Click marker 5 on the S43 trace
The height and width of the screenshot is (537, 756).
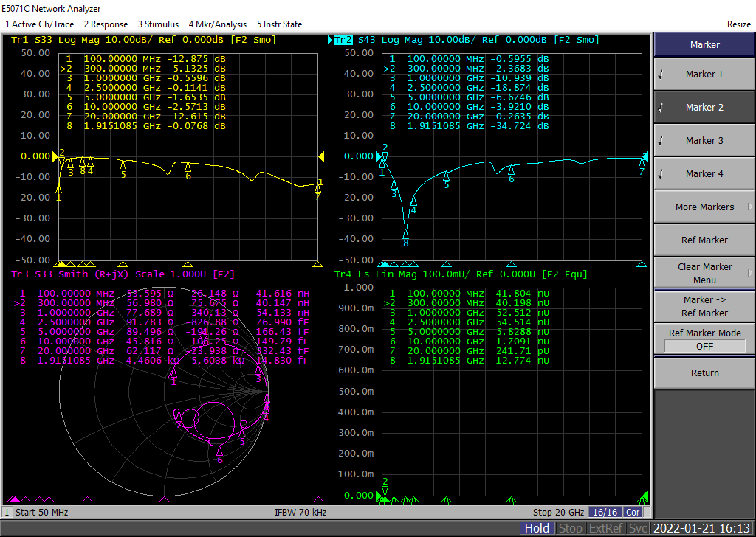click(446, 176)
